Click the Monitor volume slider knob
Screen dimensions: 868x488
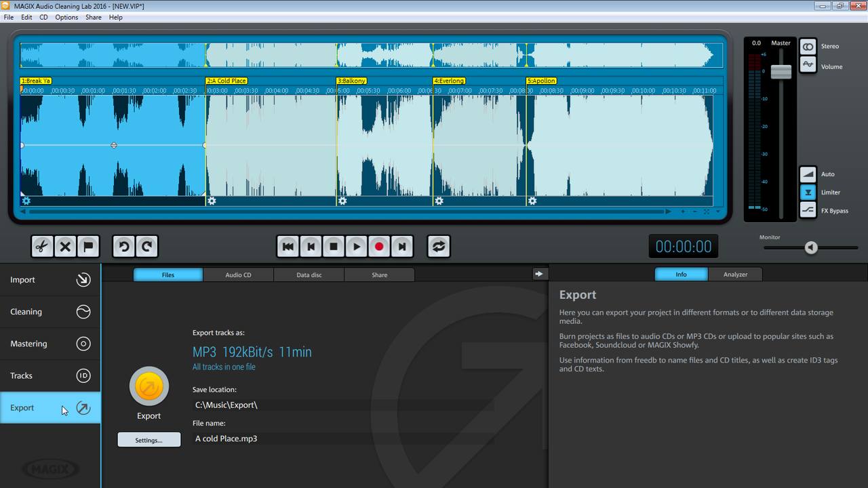[811, 247]
